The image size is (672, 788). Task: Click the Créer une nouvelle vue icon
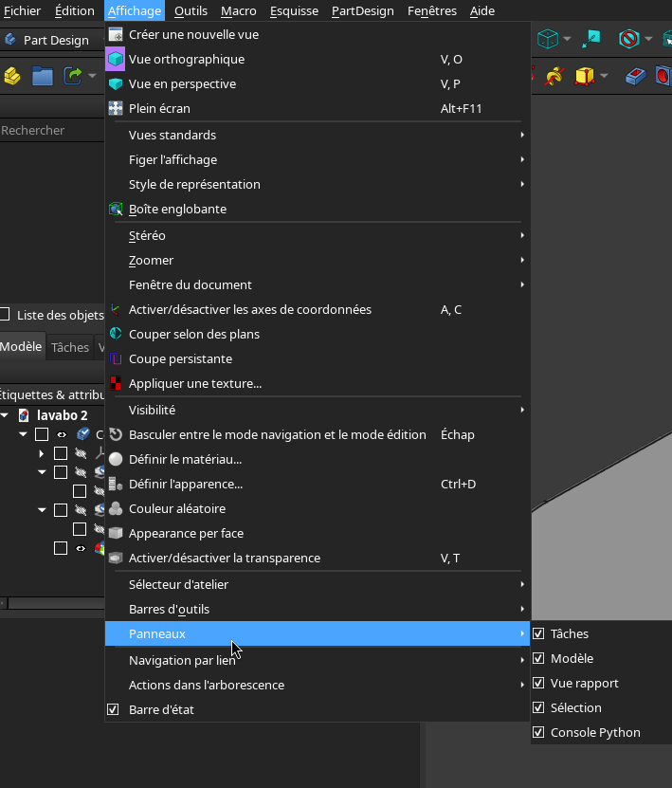coord(116,35)
